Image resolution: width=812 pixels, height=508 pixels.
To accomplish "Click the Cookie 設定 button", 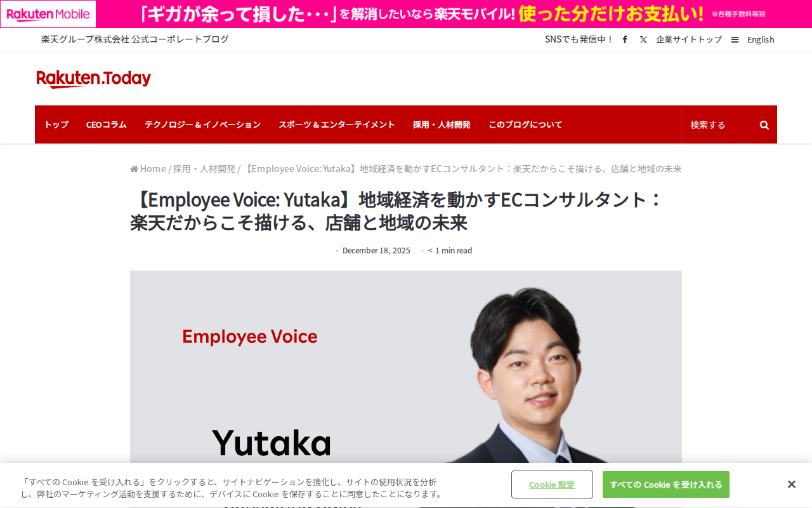I will point(552,485).
